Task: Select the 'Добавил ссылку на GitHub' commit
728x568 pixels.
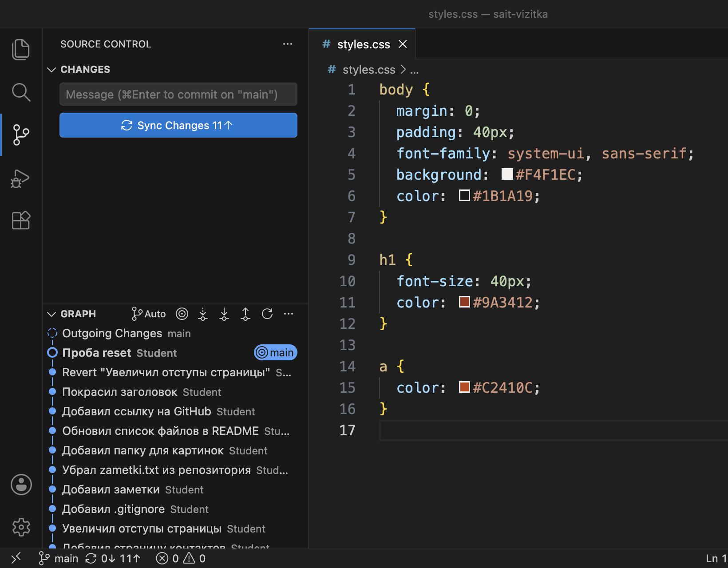Action: pos(175,411)
